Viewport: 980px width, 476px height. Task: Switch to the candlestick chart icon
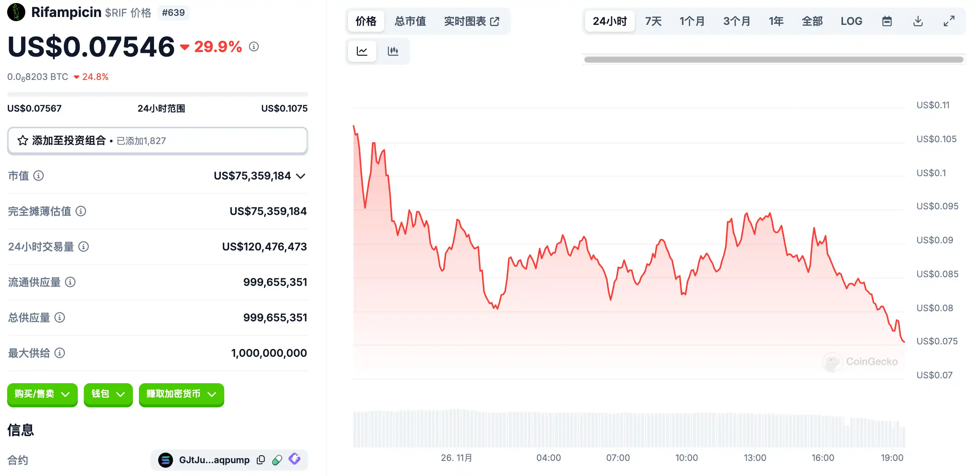393,51
